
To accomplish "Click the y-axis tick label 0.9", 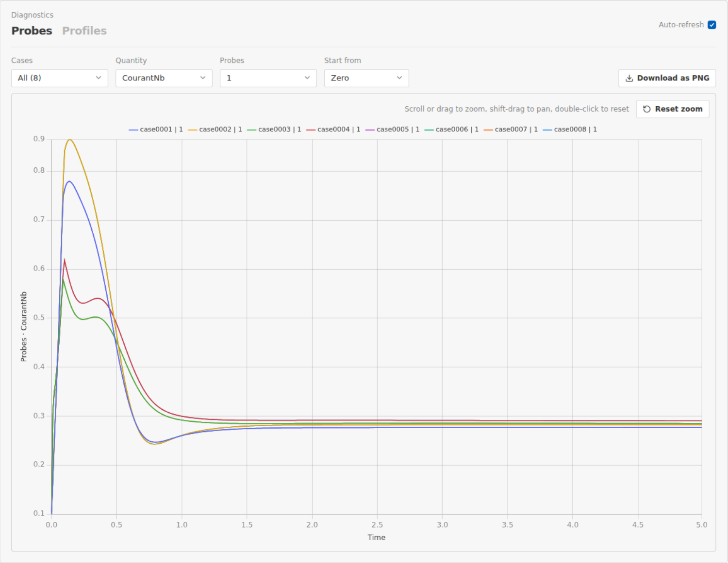I will [39, 139].
